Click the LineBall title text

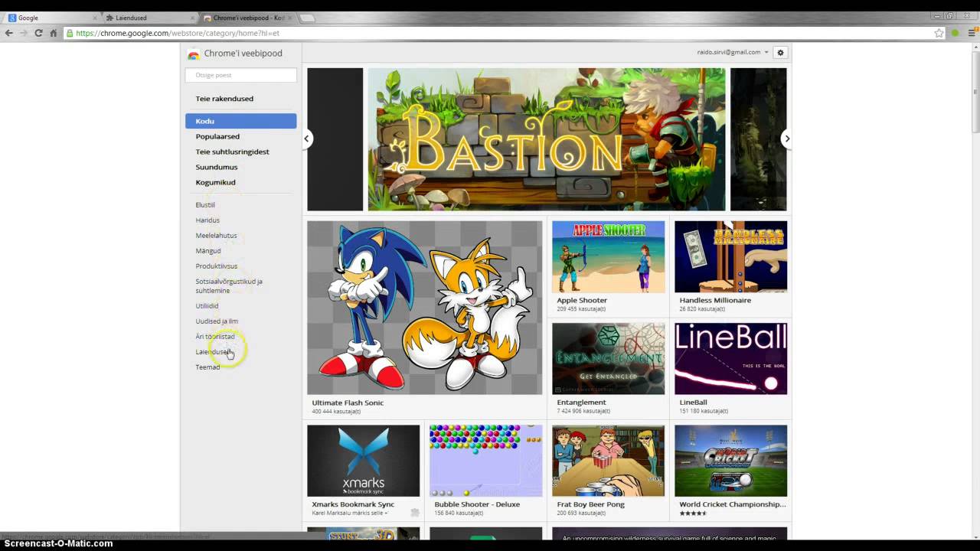(x=693, y=403)
